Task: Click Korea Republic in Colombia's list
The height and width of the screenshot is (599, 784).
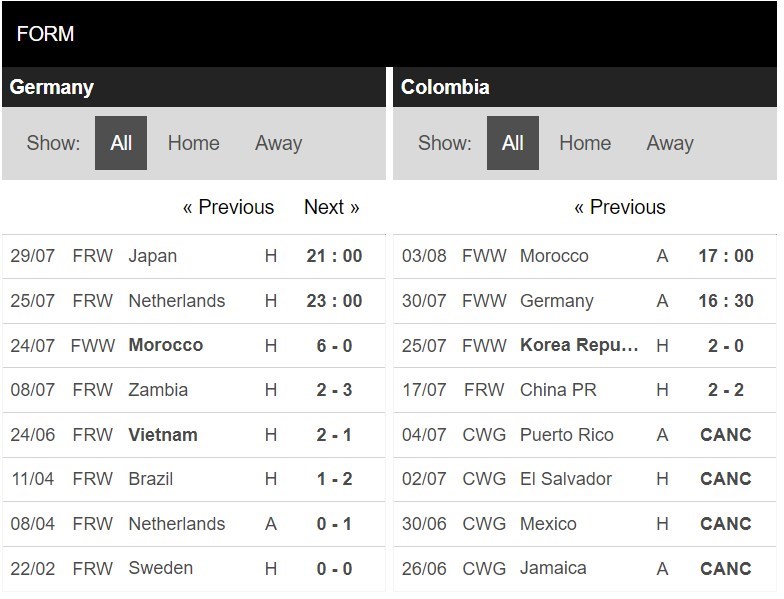Action: 579,346
